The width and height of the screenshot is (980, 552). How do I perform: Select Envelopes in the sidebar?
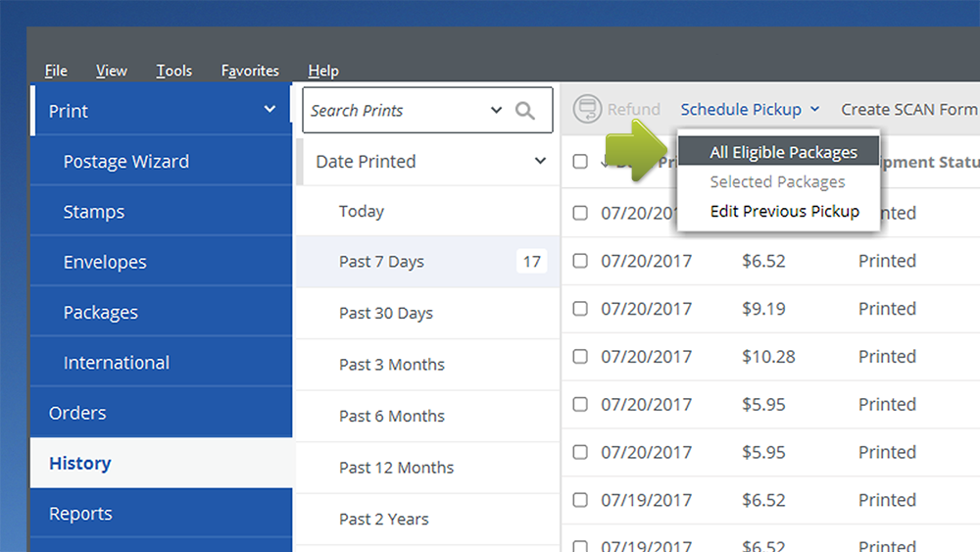[x=162, y=262]
